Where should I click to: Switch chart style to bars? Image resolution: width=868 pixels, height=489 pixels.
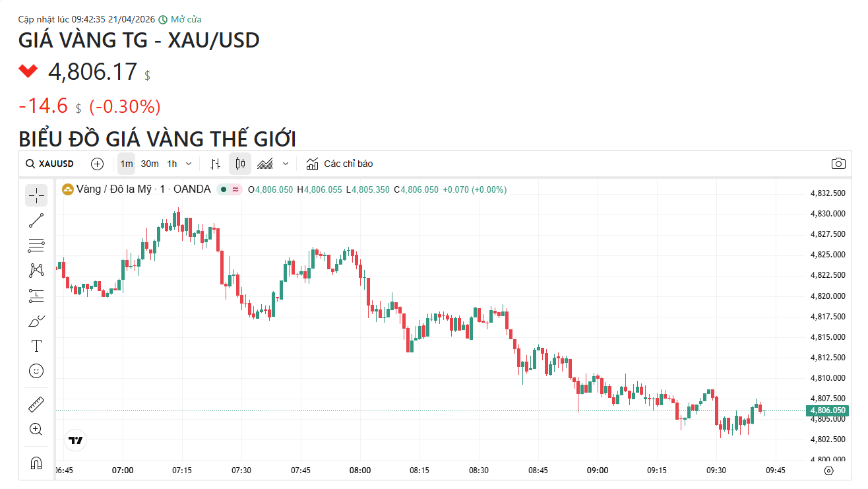pos(215,164)
